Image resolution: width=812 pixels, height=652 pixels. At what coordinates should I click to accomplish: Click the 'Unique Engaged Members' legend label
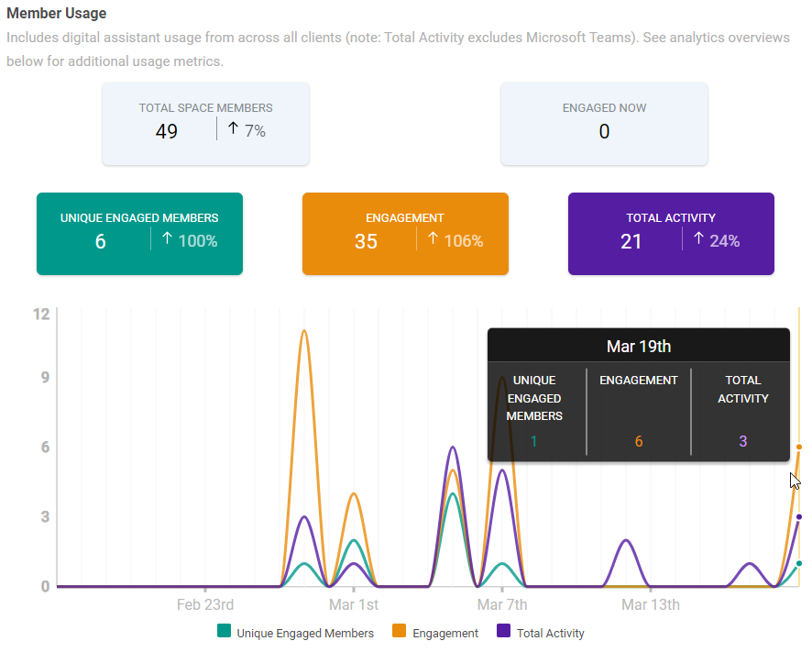pos(305,634)
